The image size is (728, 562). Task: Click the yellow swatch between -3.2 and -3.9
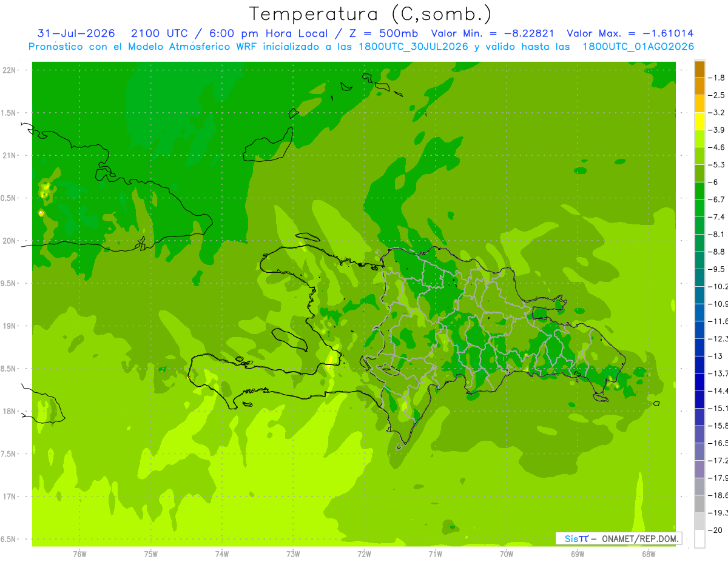[x=699, y=121]
